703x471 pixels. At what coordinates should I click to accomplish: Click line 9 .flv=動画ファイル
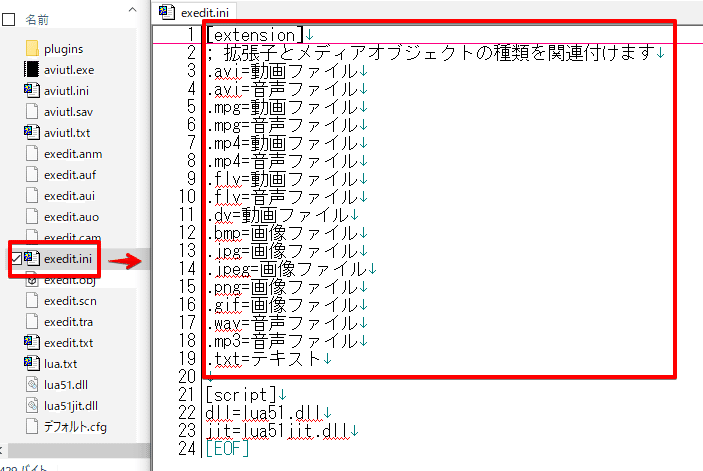click(282, 179)
